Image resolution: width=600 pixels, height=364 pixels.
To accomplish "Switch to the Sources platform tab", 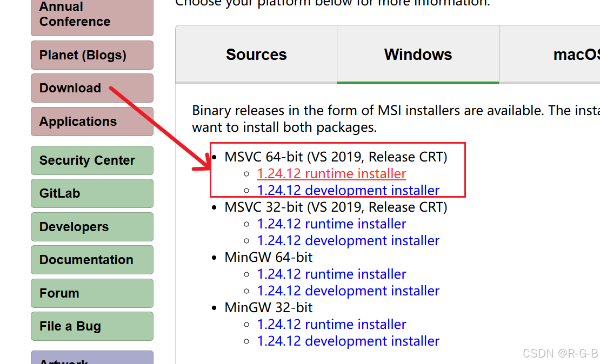I will point(256,55).
